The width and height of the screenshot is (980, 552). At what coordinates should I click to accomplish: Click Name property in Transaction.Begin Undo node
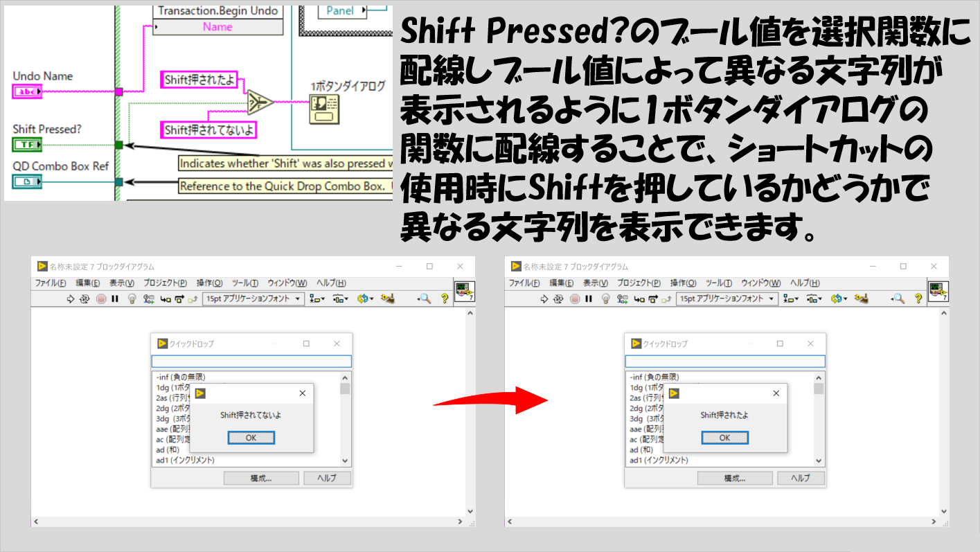tap(217, 27)
